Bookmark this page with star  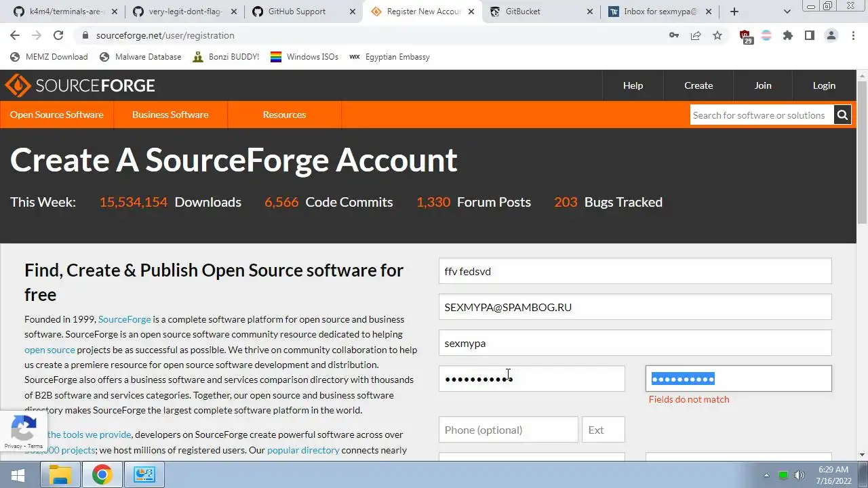[717, 35]
